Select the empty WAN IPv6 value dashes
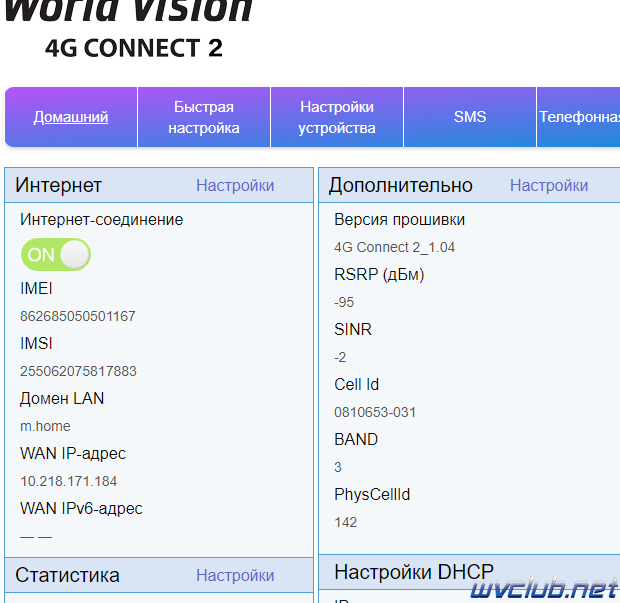The image size is (620, 603). pos(36,537)
